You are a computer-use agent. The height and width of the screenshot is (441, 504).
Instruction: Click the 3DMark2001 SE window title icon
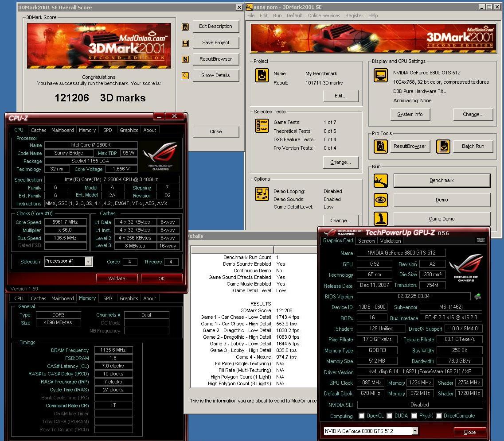tap(249, 7)
